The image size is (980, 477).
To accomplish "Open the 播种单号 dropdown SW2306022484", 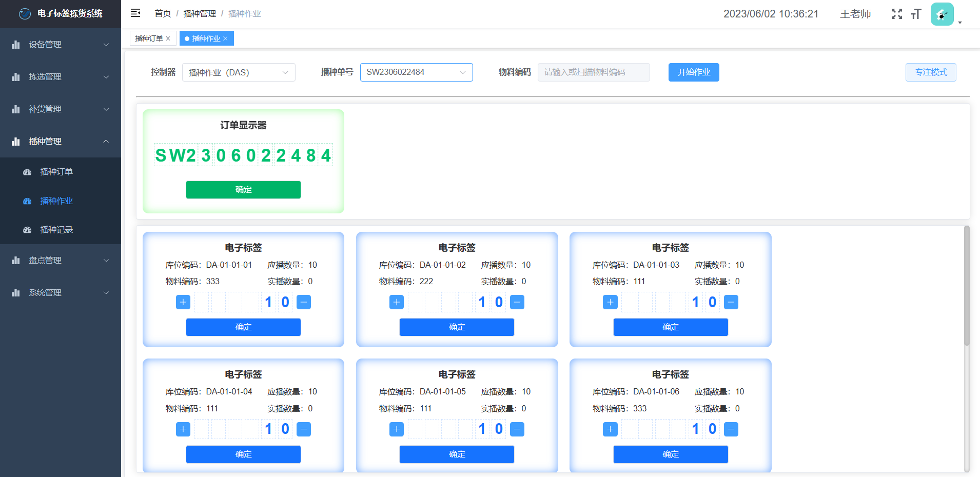I will tap(416, 72).
